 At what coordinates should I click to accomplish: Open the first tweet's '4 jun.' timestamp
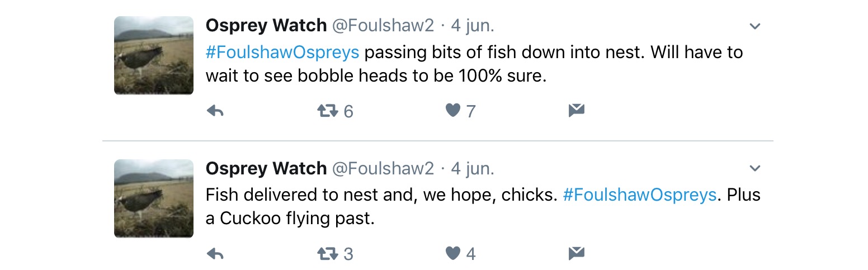473,26
